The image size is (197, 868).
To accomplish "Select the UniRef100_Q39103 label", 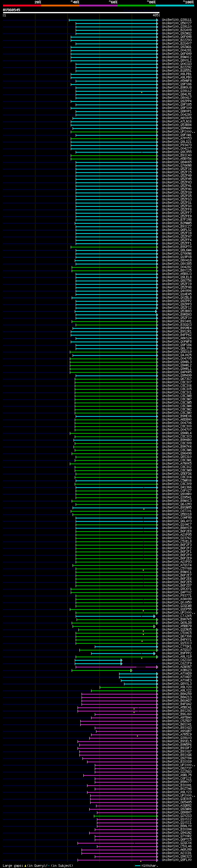I will [177, 738].
